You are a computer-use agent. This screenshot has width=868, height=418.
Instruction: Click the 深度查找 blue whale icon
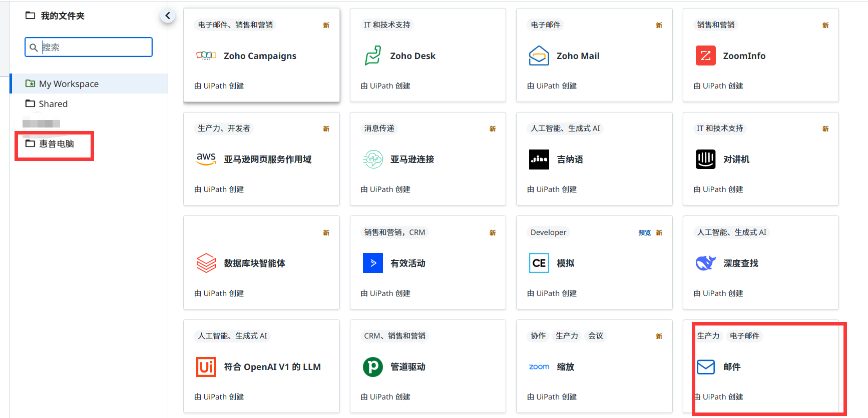click(706, 263)
